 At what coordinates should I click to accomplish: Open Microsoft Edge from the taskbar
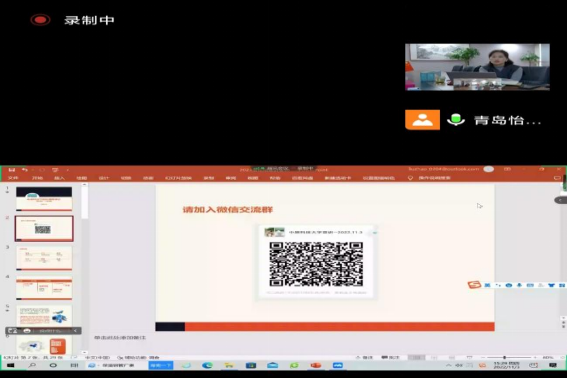[x=207, y=365]
